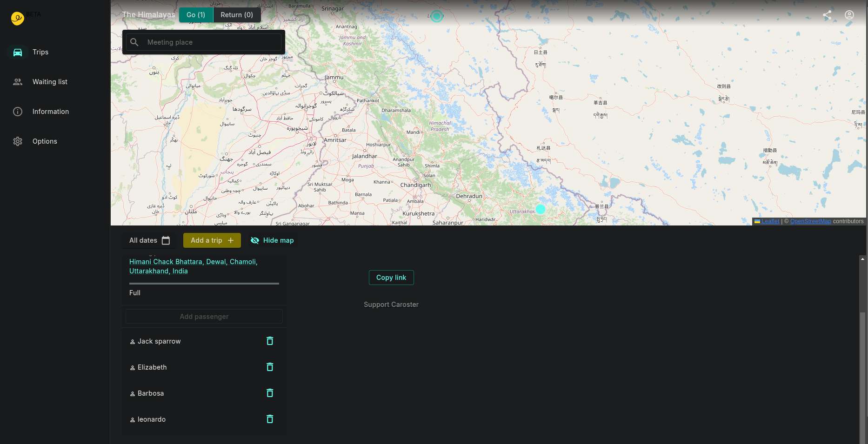868x444 pixels.
Task: Click the Add a trip button
Action: (x=212, y=240)
